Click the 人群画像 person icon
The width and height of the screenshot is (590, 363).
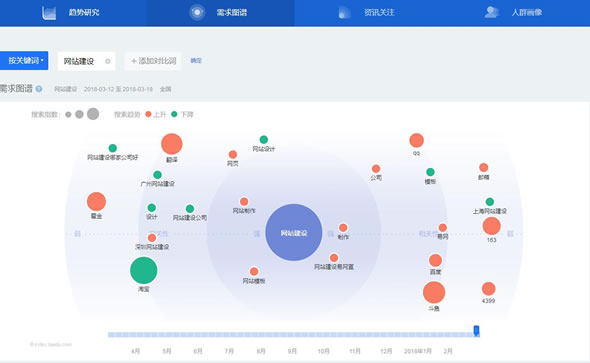pos(491,12)
